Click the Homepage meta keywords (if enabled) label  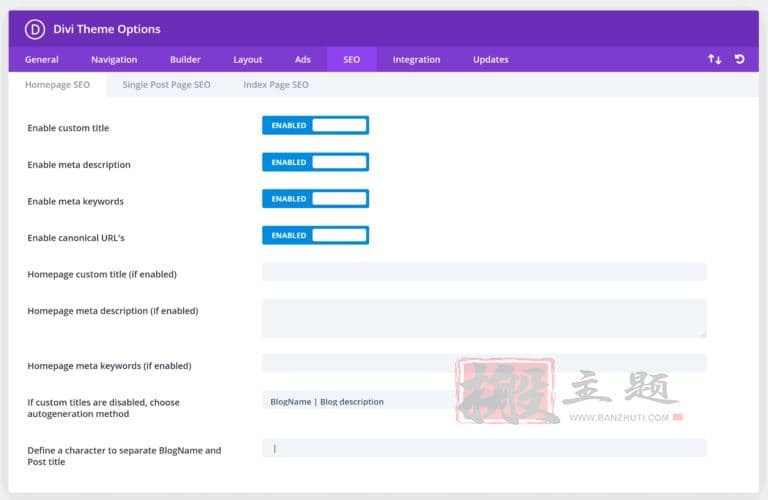(109, 366)
